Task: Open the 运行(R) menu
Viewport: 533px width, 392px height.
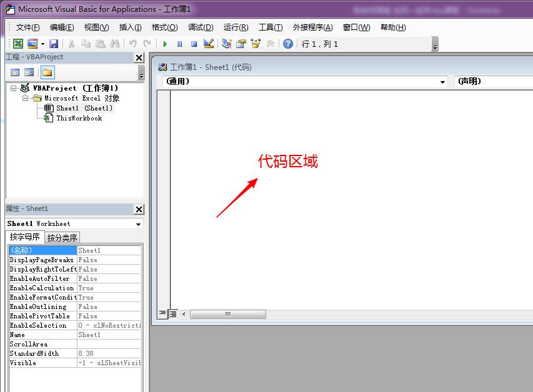Action: (x=236, y=27)
